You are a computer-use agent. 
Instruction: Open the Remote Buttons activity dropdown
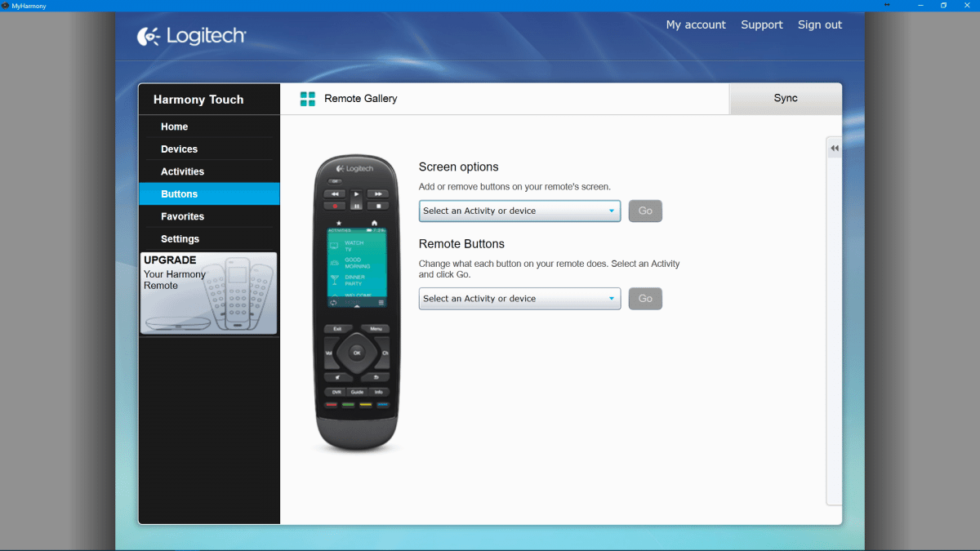519,299
